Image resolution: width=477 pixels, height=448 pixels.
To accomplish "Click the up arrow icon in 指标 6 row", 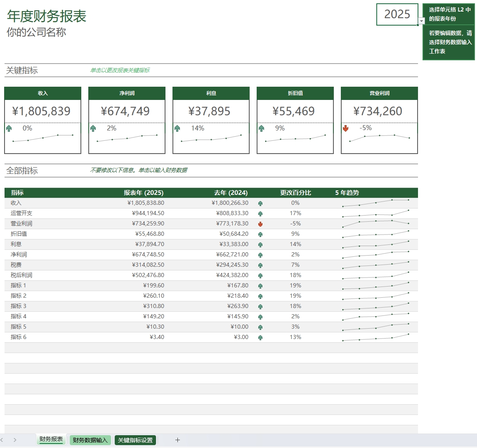I will (x=260, y=338).
